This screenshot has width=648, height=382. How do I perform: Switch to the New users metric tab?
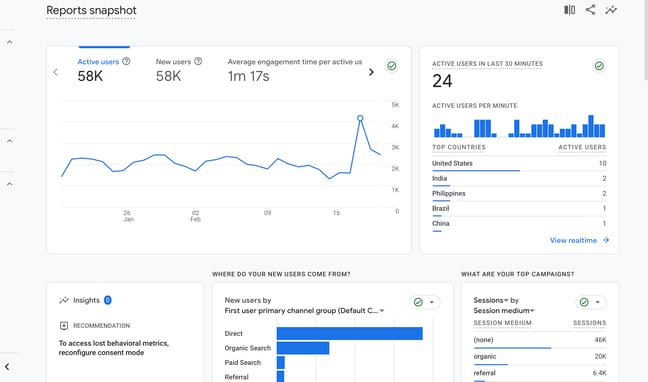(x=179, y=69)
